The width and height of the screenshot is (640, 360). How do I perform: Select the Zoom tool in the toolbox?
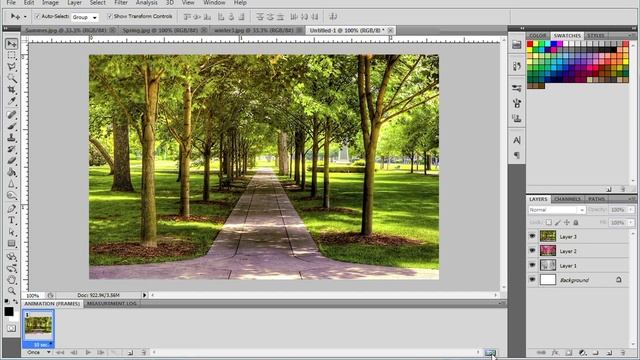(11, 291)
